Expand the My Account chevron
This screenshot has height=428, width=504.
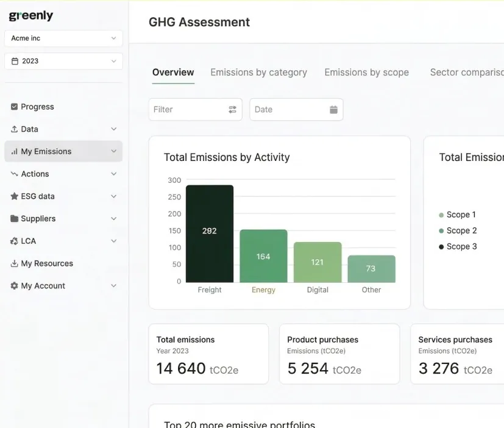click(113, 286)
